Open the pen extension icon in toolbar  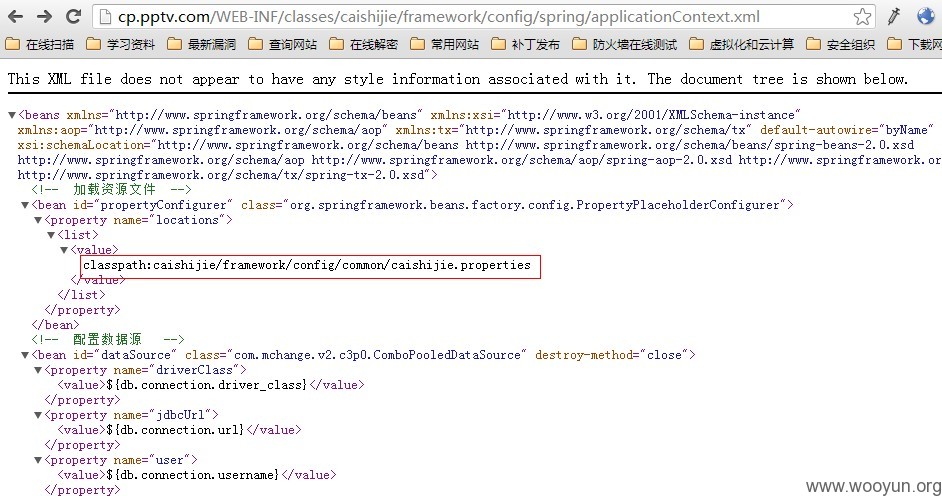(894, 16)
